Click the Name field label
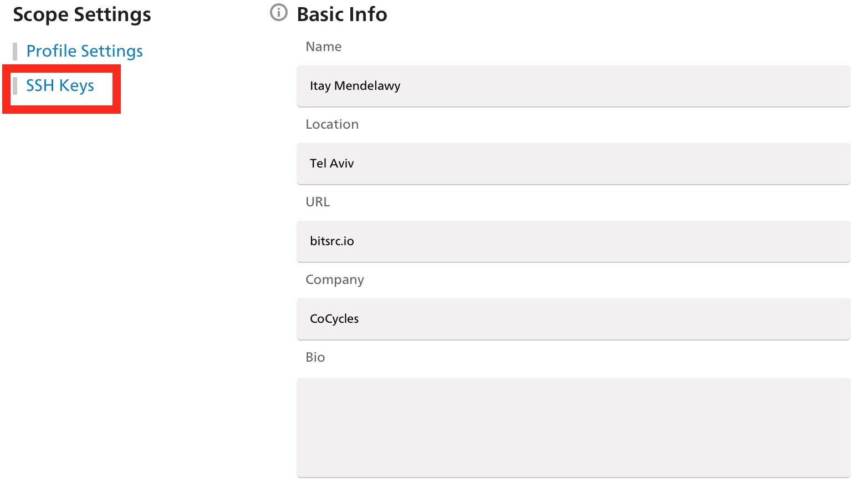Screen dimensions: 868x487 coord(324,47)
